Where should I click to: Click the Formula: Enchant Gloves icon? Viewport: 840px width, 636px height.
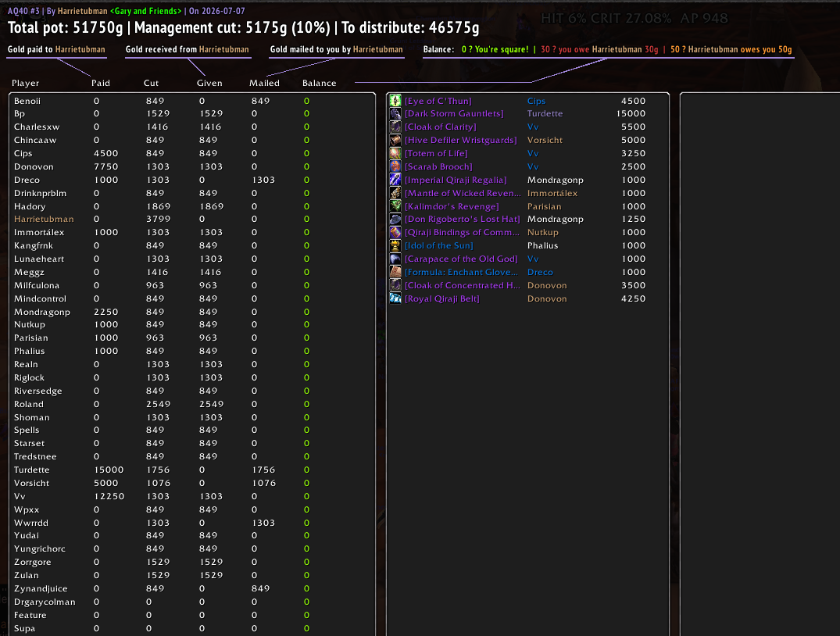395,272
